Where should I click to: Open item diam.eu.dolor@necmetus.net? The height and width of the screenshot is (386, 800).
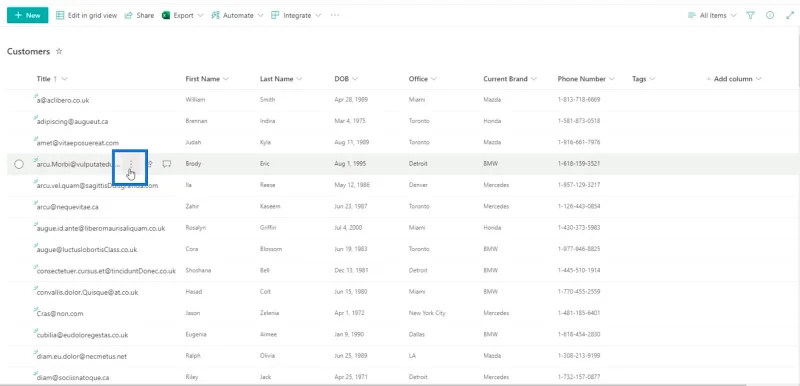point(82,356)
